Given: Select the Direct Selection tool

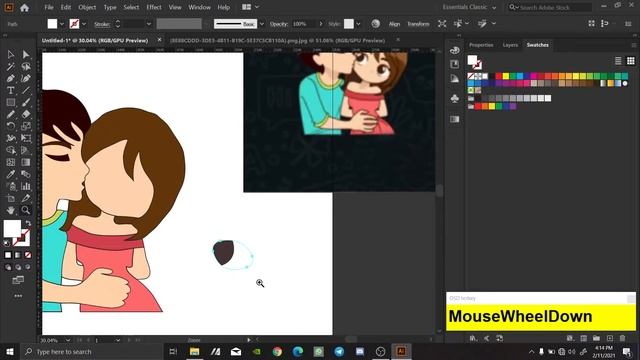Looking at the screenshot, I should click(26, 54).
